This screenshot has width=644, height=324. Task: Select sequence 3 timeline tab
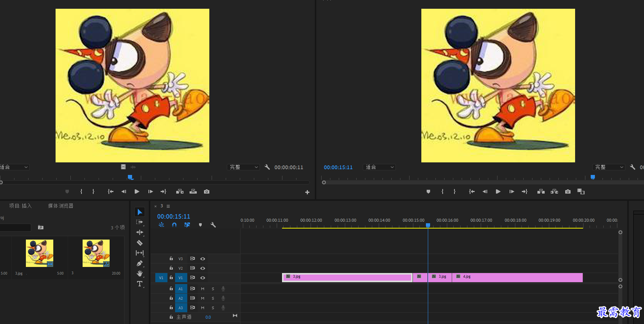[162, 206]
